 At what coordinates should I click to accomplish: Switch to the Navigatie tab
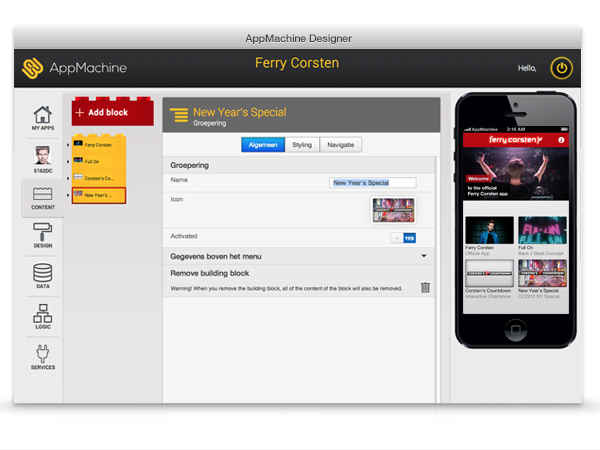[340, 145]
